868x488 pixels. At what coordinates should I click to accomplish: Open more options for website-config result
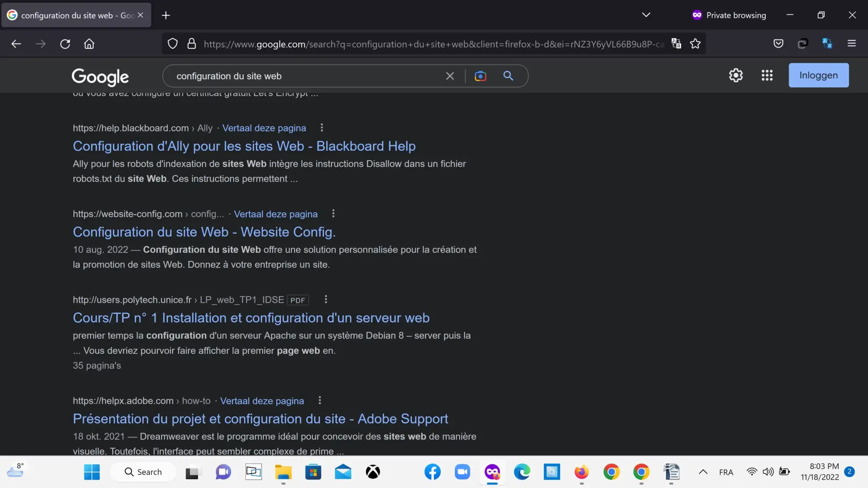333,213
